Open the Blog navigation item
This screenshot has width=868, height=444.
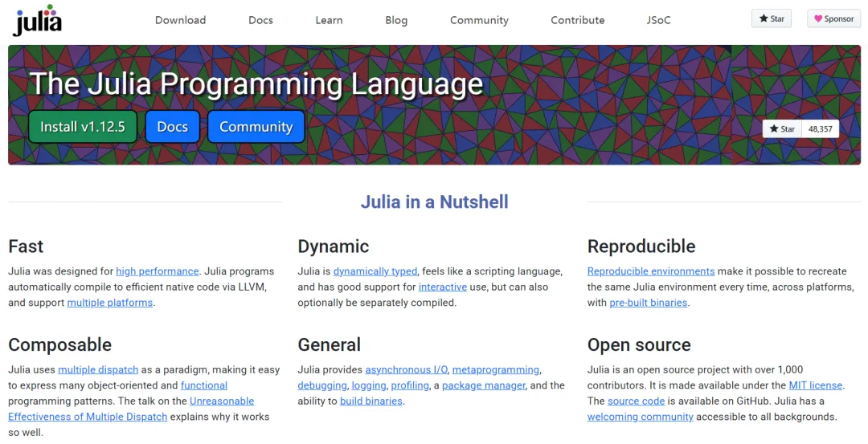[x=396, y=20]
